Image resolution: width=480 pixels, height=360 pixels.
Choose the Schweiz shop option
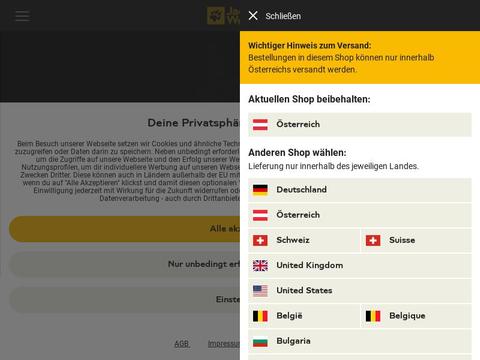click(x=304, y=240)
